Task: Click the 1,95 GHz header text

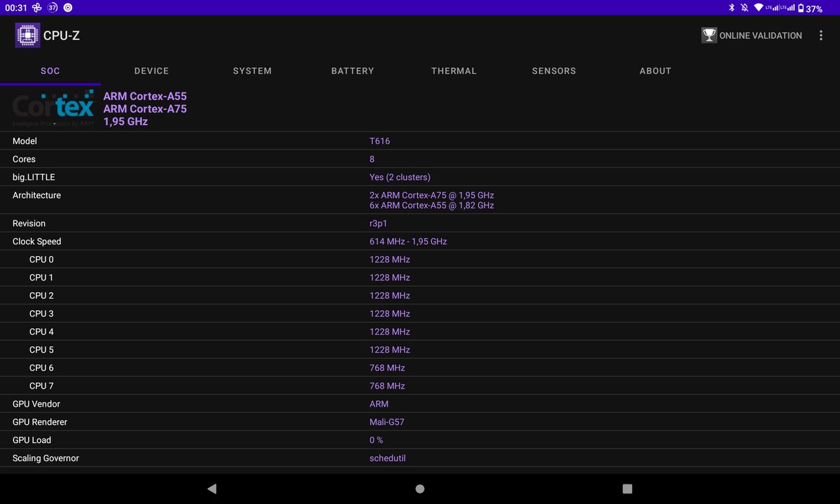Action: [x=126, y=122]
